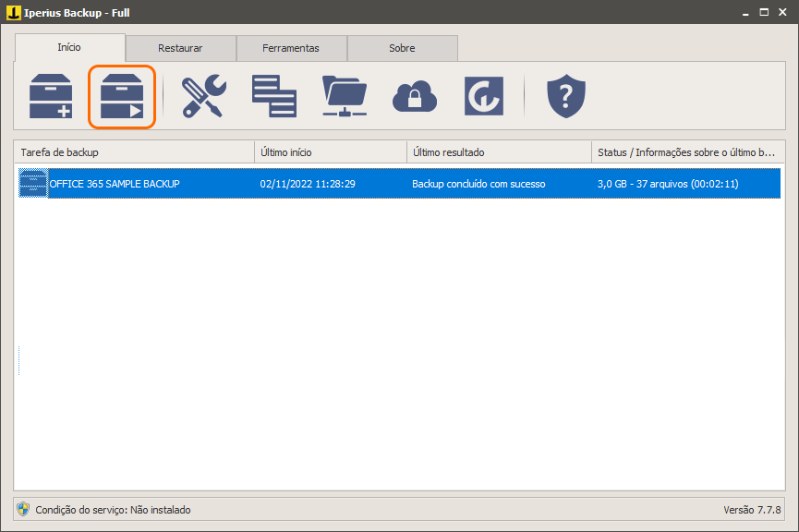The image size is (799, 532).
Task: Open the Ferramentas tab
Action: coord(291,48)
